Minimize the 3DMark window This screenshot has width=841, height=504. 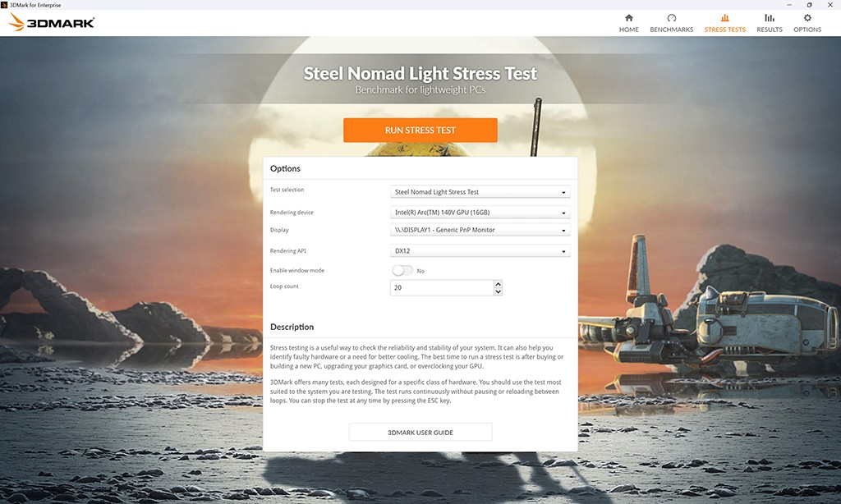click(789, 5)
